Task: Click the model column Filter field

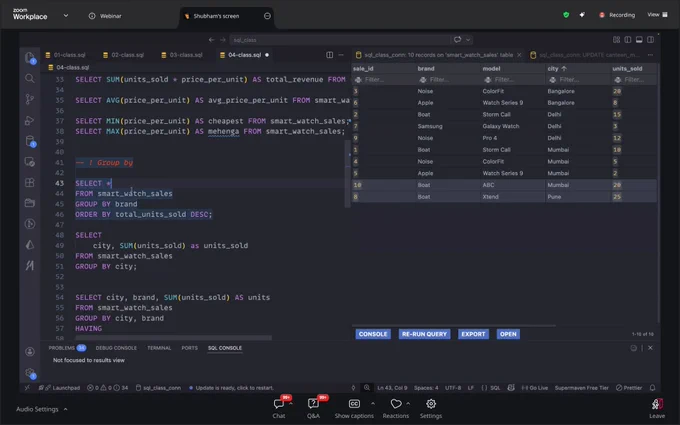Action: pos(513,80)
